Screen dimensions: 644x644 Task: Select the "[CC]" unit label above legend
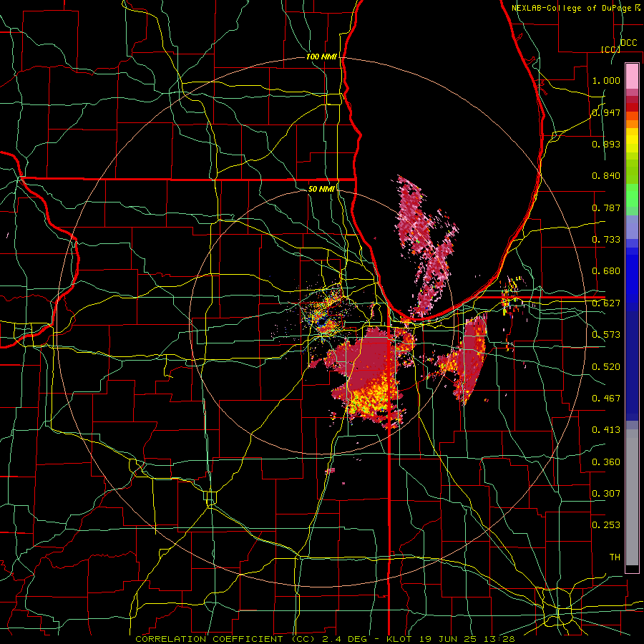[610, 49]
